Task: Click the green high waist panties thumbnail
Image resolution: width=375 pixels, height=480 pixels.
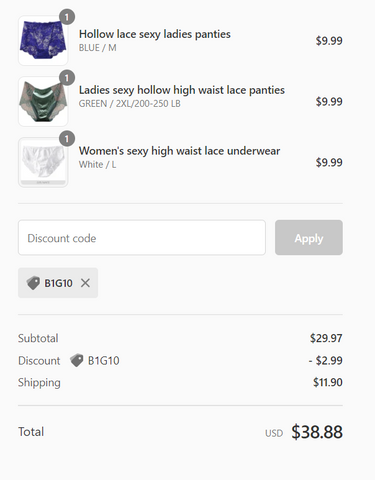Action: pyautogui.click(x=43, y=101)
